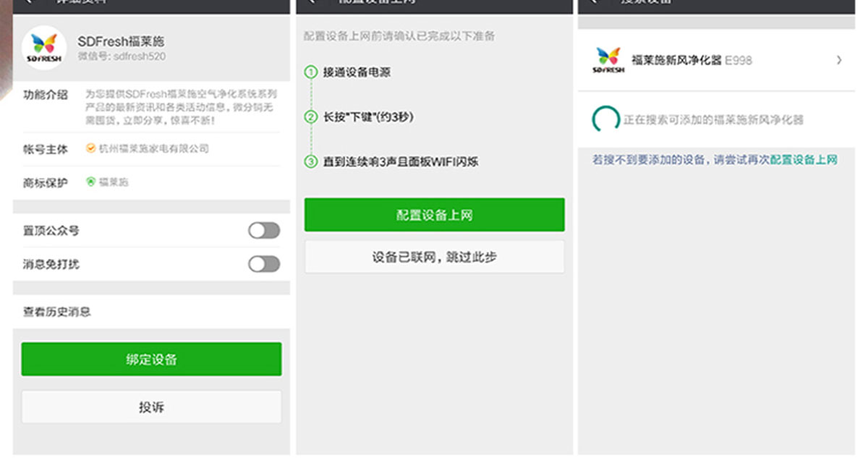Click the 投诉 button

point(151,407)
